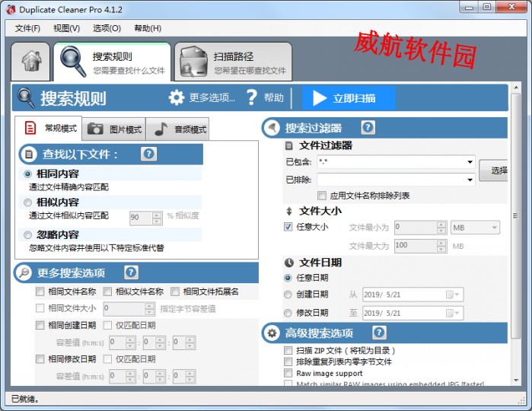The height and width of the screenshot is (411, 532).
Task: Click the Duplicate Cleaner app icon in title bar
Action: pyautogui.click(x=11, y=9)
